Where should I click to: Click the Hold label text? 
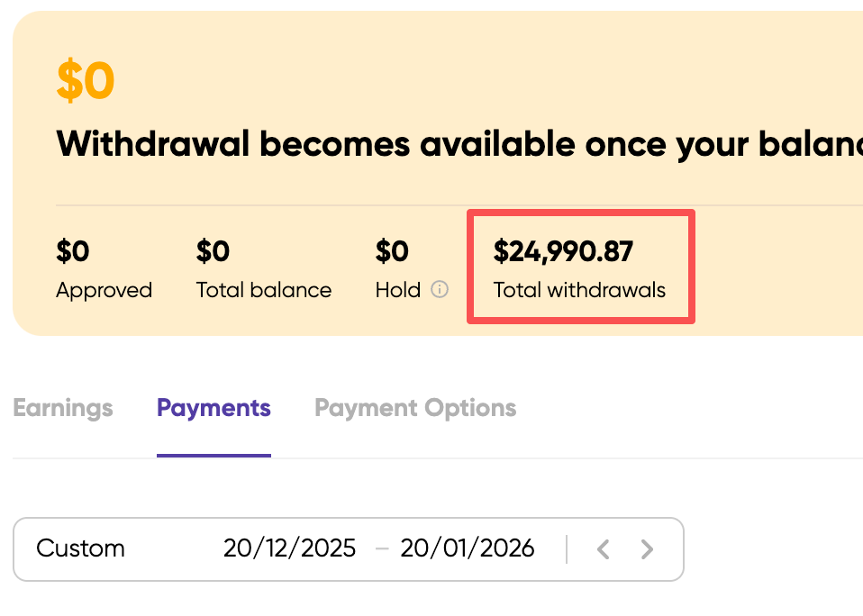(398, 290)
